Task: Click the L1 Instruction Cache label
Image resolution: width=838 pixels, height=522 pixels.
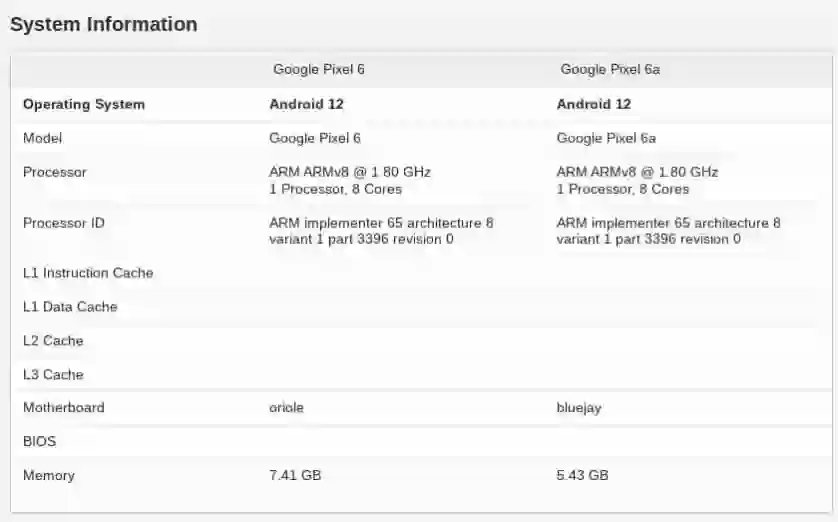Action: (88, 273)
